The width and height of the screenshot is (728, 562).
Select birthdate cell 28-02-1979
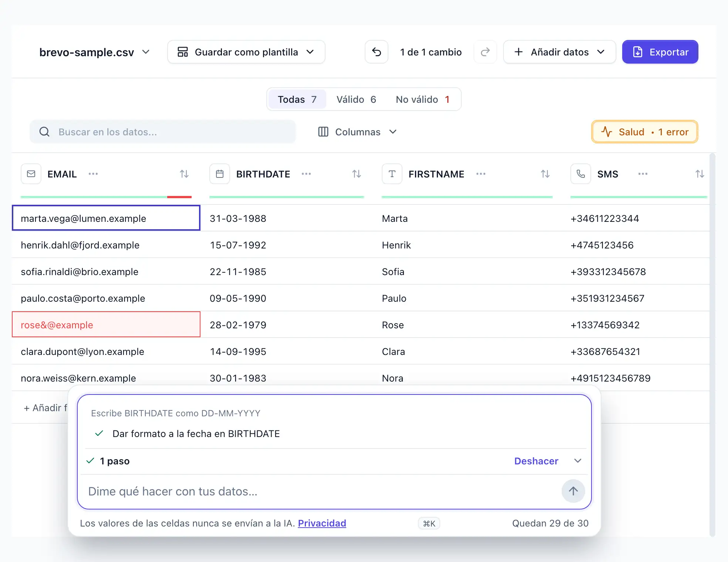[x=287, y=325]
